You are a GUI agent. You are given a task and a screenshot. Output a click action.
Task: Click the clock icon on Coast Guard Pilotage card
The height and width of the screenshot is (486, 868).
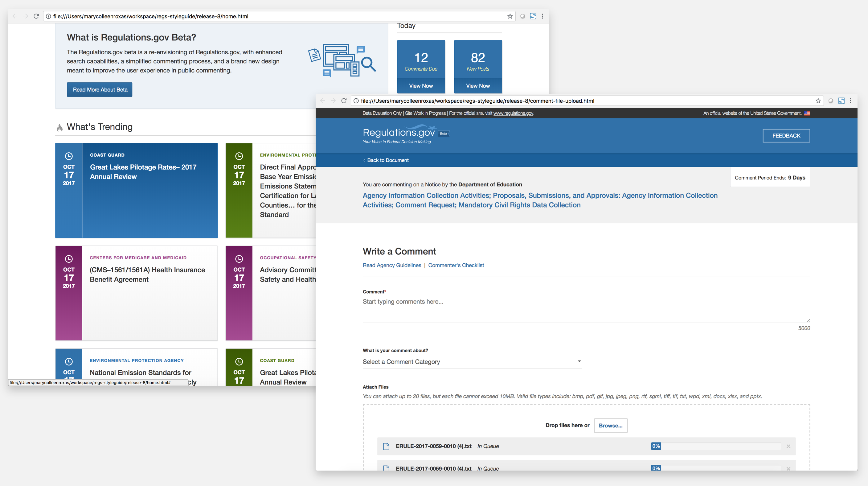(69, 156)
